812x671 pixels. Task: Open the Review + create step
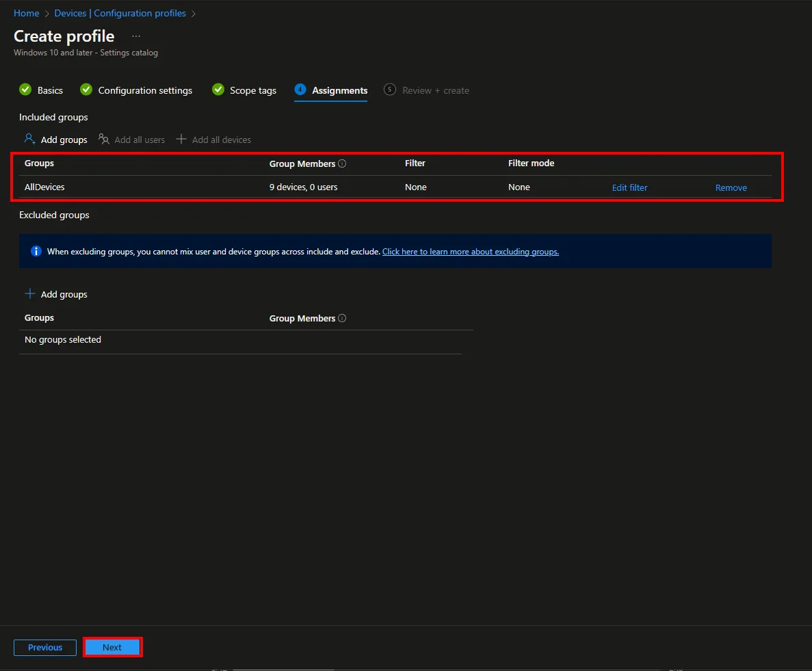436,90
